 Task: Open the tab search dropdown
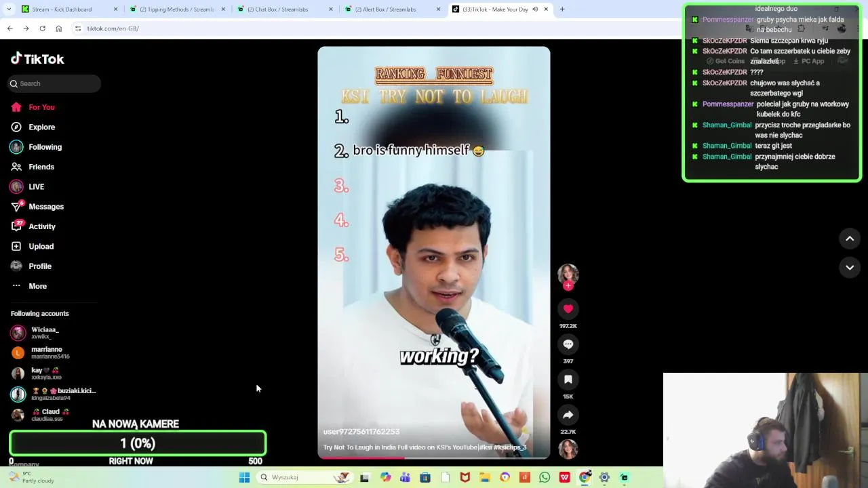9,9
